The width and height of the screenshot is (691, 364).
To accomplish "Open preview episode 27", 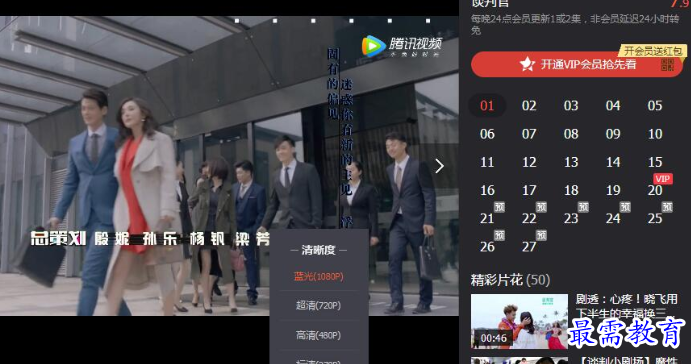I will [529, 247].
